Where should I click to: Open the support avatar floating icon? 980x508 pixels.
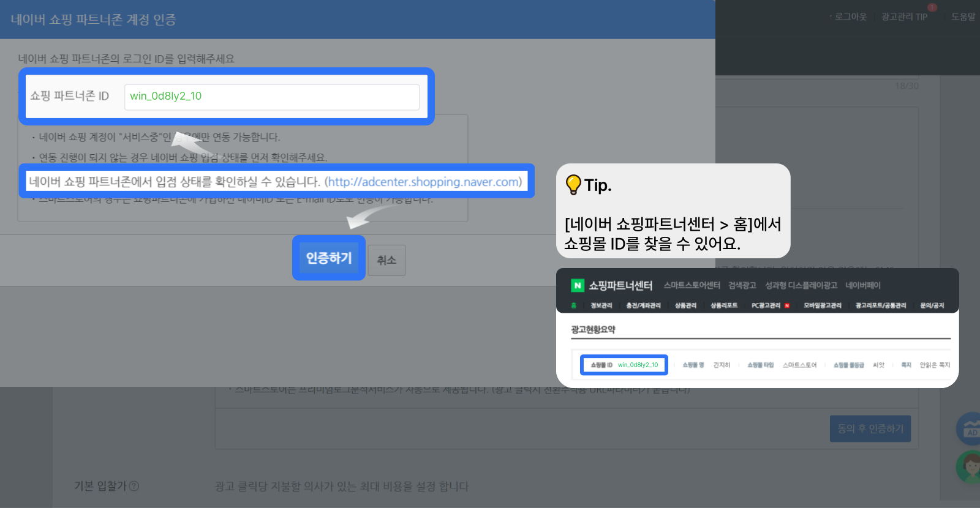pyautogui.click(x=969, y=467)
